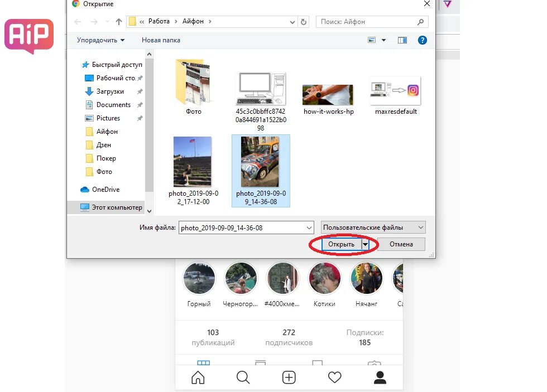The height and width of the screenshot is (392, 547).
Task: Expand address bar path dropdown
Action: [x=292, y=22]
